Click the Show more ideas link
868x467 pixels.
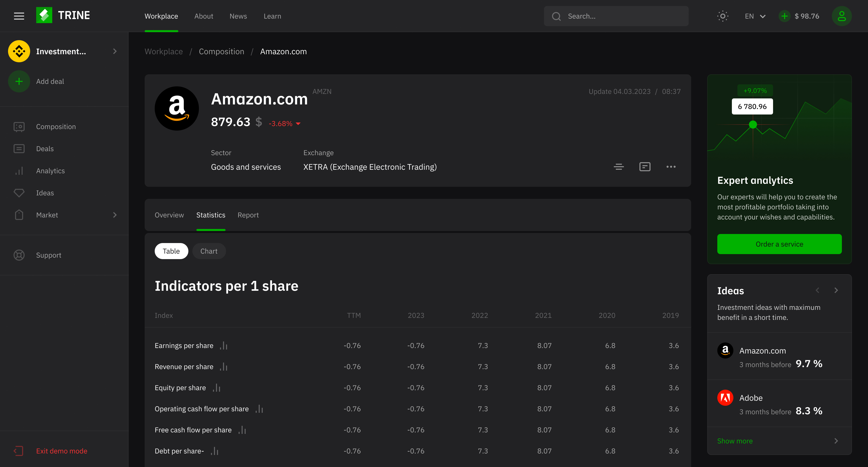click(735, 441)
